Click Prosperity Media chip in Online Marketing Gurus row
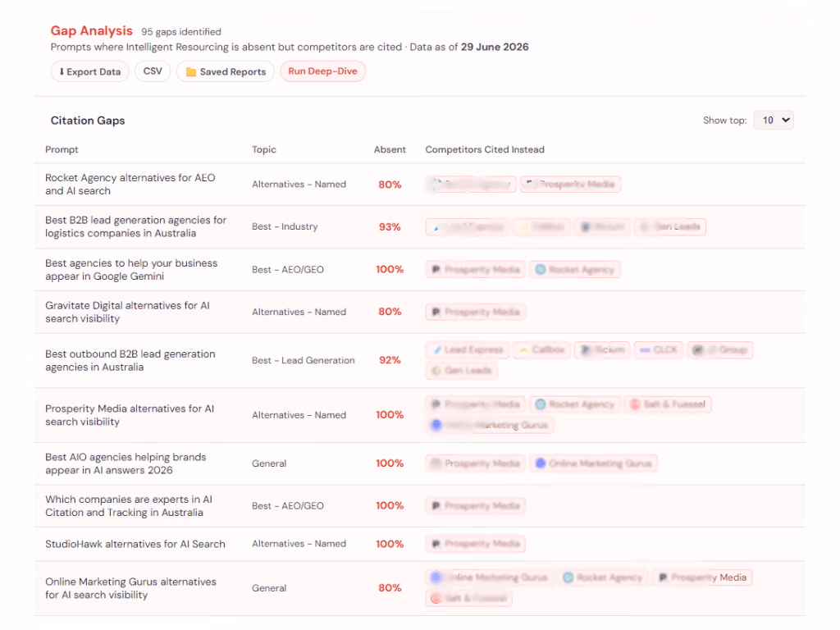 [702, 577]
